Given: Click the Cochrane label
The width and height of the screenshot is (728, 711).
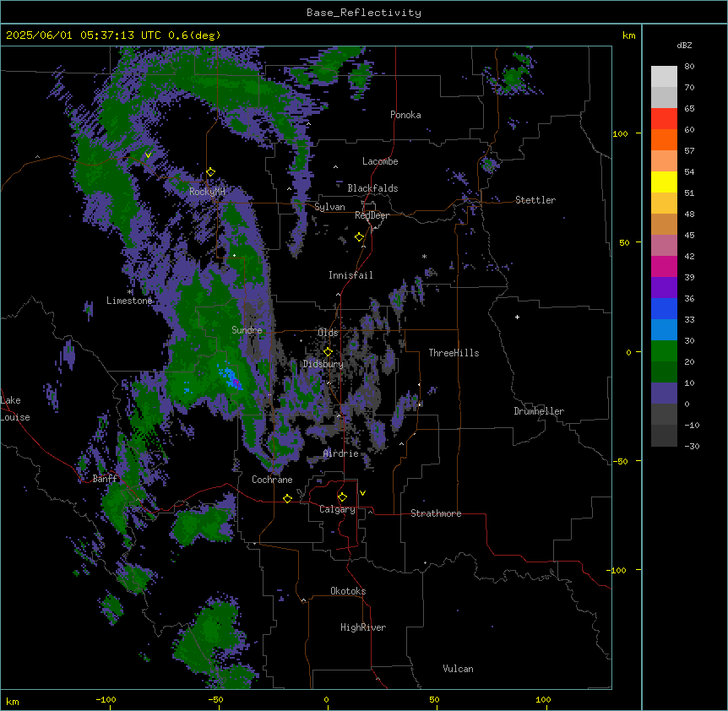Looking at the screenshot, I should point(272,480).
